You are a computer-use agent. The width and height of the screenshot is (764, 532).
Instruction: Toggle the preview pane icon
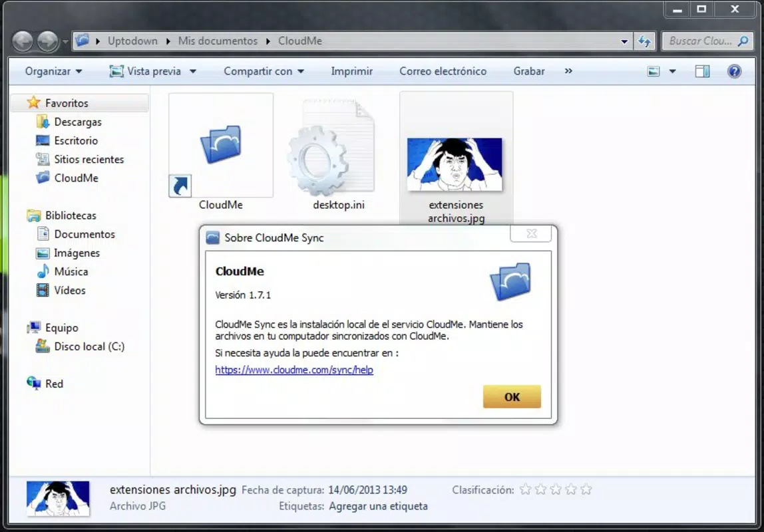(702, 72)
